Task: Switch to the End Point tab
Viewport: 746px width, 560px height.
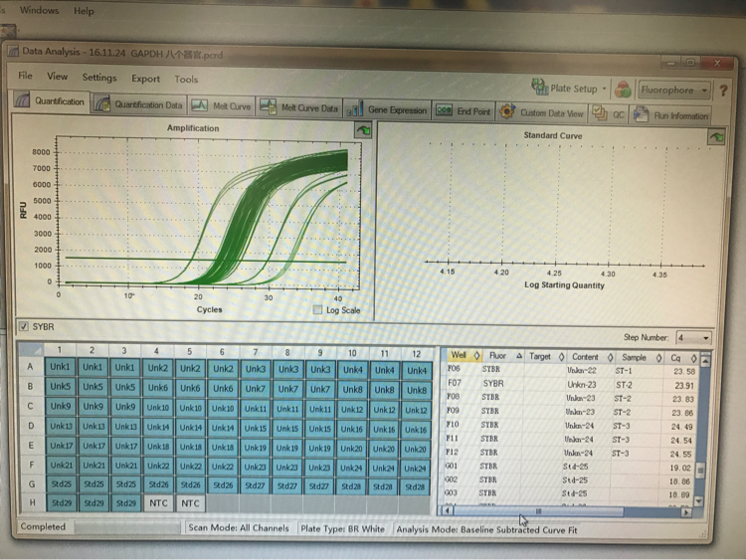Action: click(x=464, y=111)
